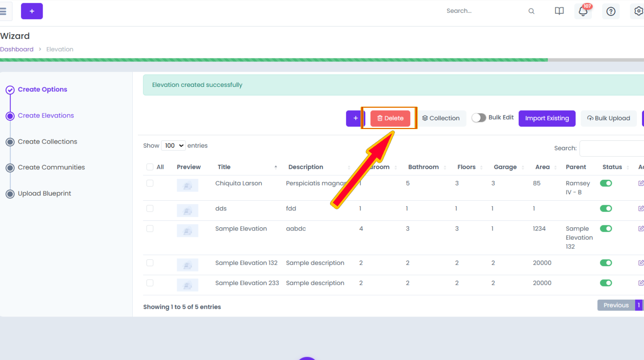Click the Previous pagination button
Screen dimensions: 644x360
click(x=616, y=305)
